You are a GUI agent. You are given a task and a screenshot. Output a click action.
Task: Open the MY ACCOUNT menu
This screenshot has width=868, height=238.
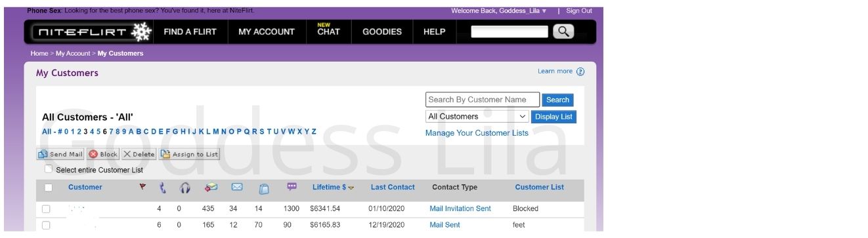tap(267, 31)
